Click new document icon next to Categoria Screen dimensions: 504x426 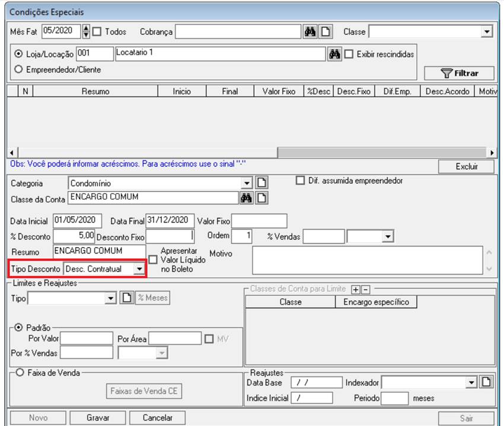pos(261,183)
